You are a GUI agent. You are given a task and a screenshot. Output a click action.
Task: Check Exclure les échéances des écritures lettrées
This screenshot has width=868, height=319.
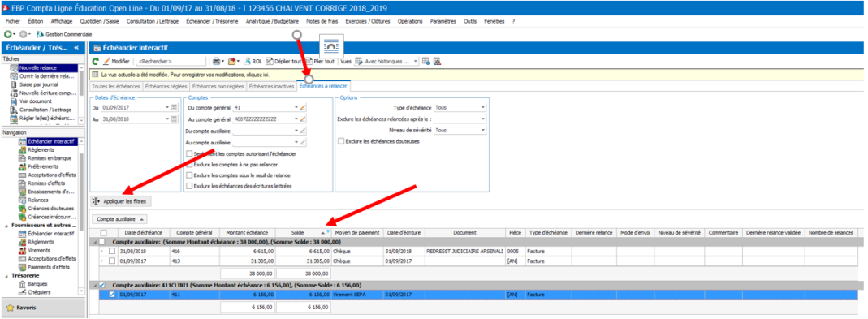coord(190,186)
